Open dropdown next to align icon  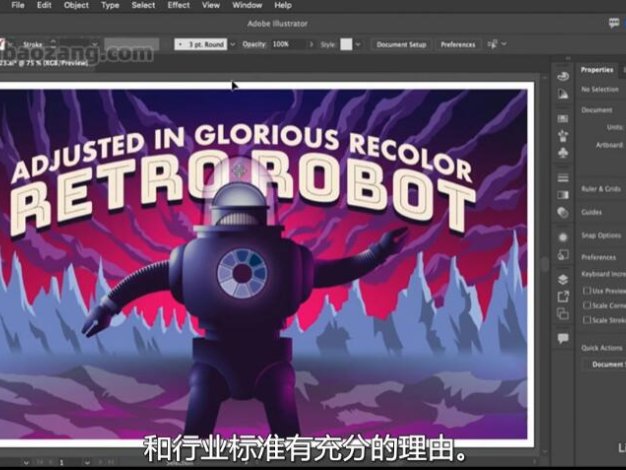click(504, 44)
